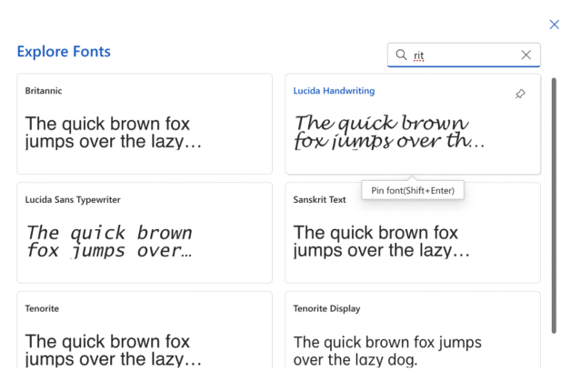This screenshot has width=571, height=392.
Task: Click the Britannic preview sample text
Action: click(x=114, y=132)
